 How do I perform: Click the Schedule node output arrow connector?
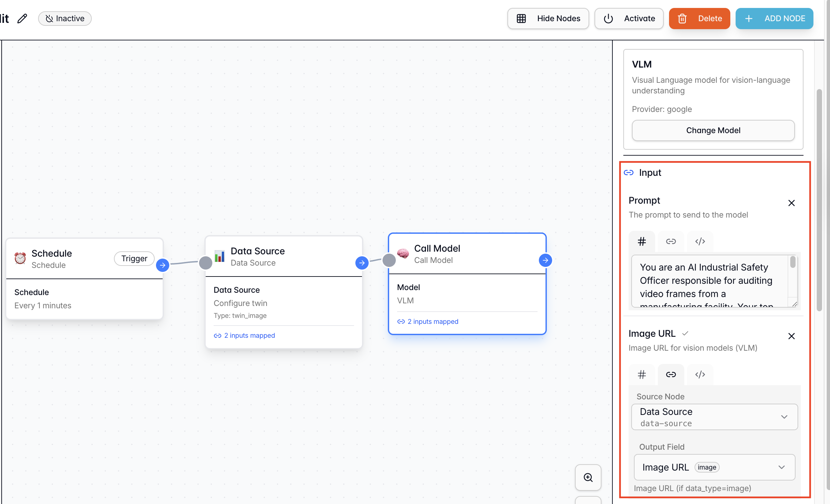[x=163, y=265]
